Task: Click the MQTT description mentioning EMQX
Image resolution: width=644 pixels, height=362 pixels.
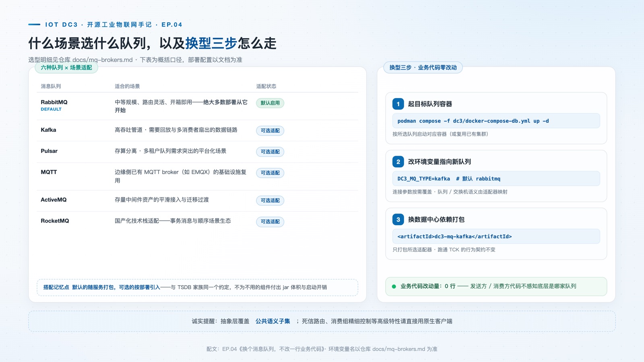Action: (181, 176)
